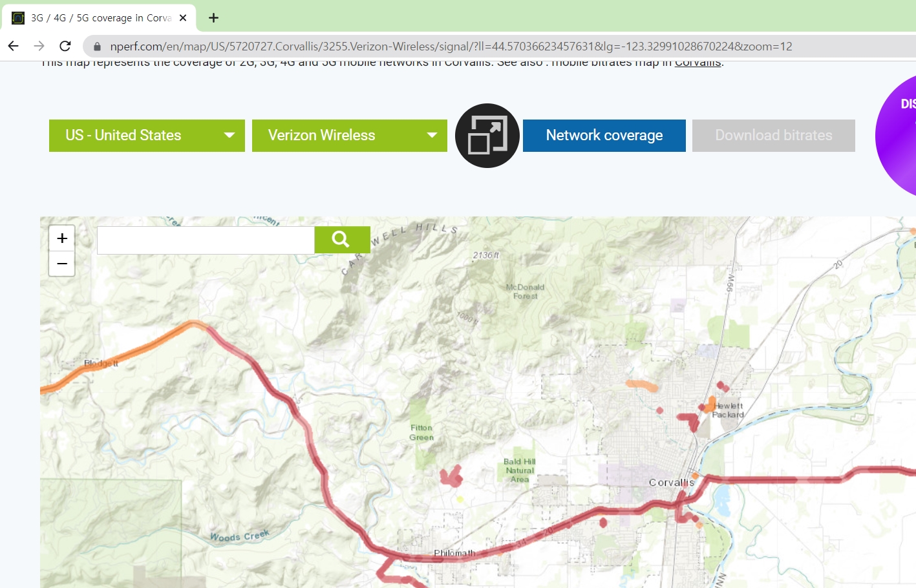Open the Verizon Wireless carrier dropdown
This screenshot has width=916, height=588.
[350, 136]
